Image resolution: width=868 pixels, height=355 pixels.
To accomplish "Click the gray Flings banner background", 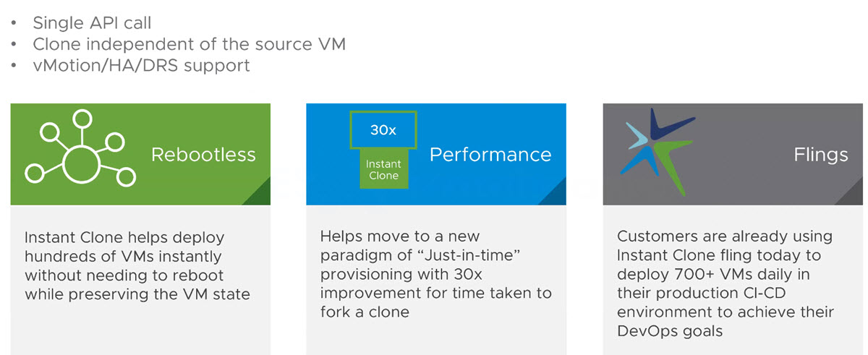I will click(x=733, y=154).
